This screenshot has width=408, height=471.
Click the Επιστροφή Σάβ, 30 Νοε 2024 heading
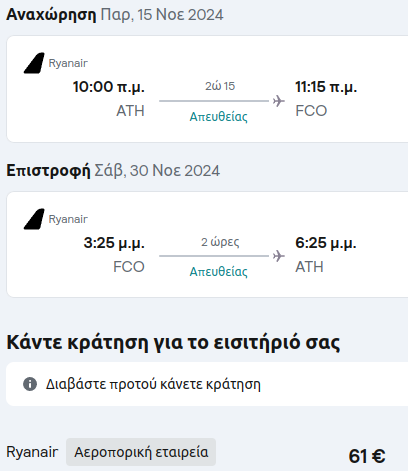tap(113, 171)
